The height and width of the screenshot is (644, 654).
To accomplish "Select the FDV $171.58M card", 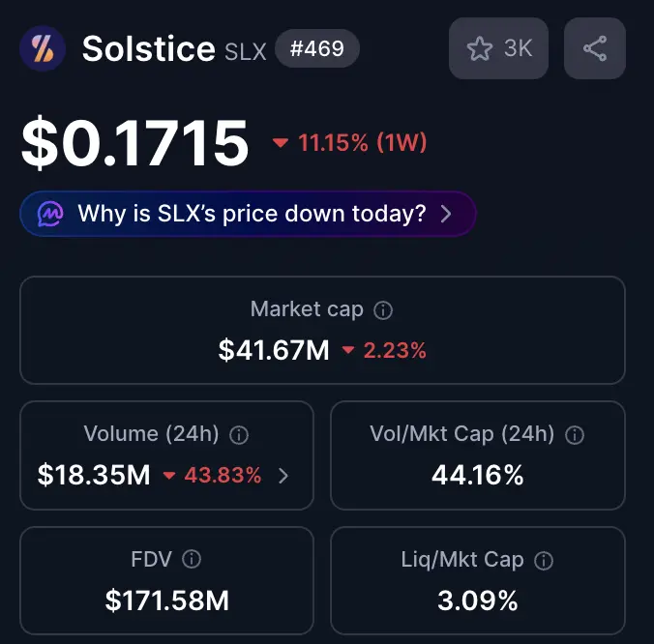I will pyautogui.click(x=166, y=580).
